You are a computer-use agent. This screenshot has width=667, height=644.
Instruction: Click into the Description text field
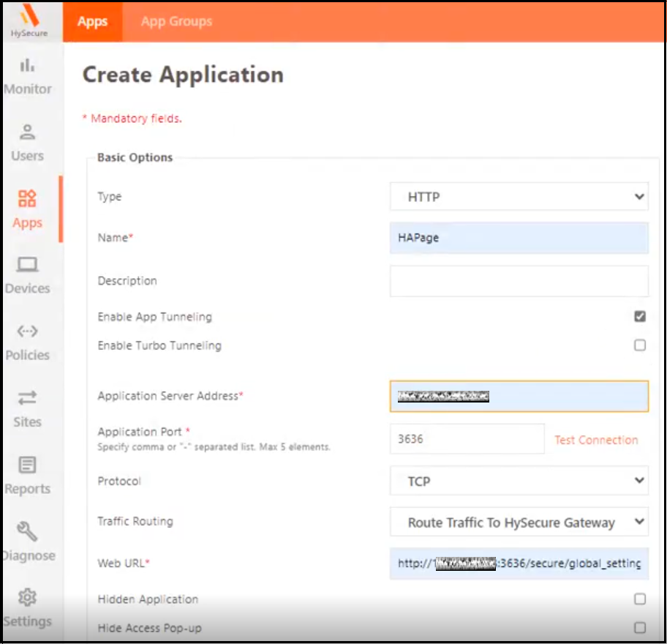[519, 281]
